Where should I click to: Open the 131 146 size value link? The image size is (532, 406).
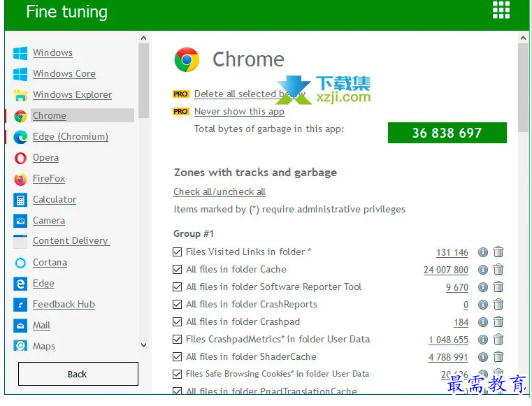point(452,253)
